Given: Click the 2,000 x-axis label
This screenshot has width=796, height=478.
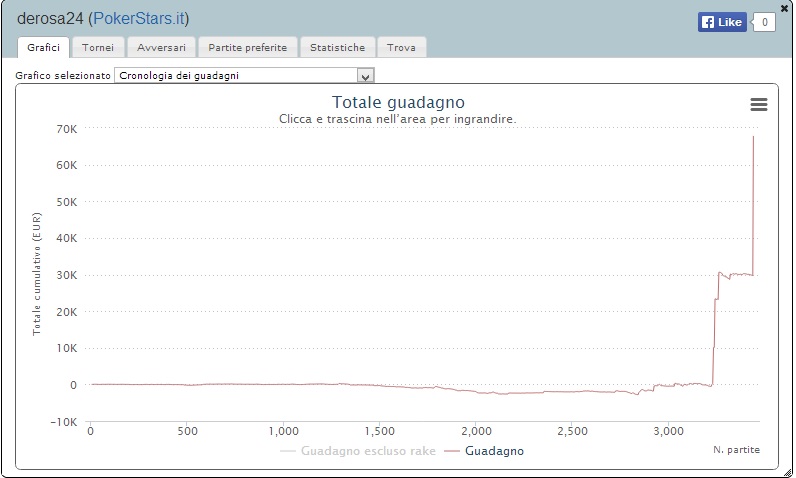Looking at the screenshot, I should (476, 431).
